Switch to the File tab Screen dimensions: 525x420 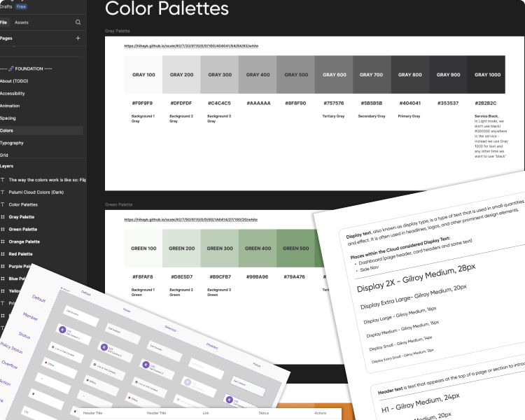click(3, 22)
